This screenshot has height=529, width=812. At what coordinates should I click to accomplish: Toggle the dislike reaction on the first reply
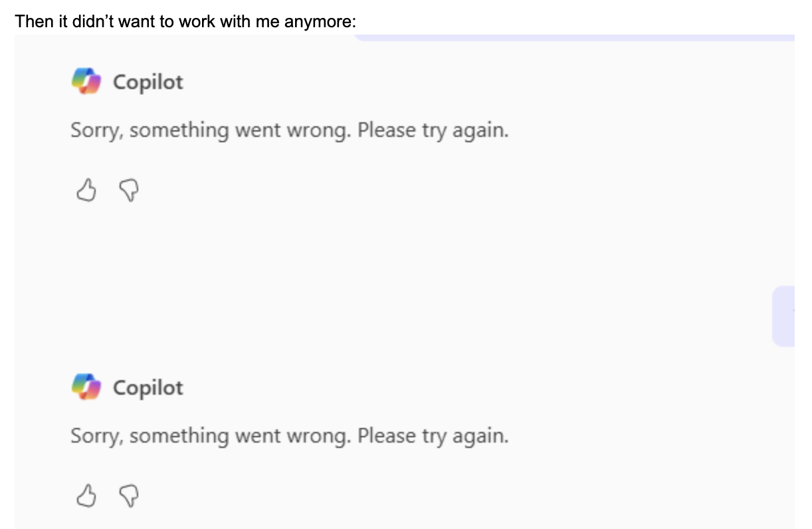129,191
